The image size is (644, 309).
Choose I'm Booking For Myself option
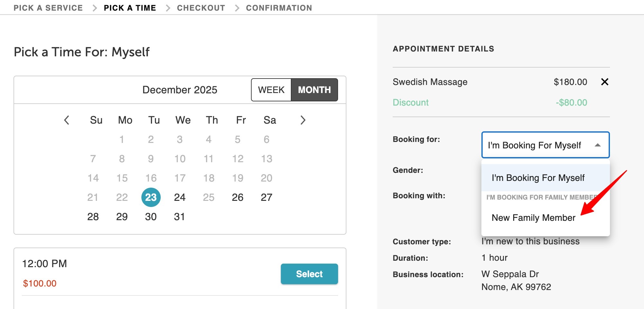point(538,178)
